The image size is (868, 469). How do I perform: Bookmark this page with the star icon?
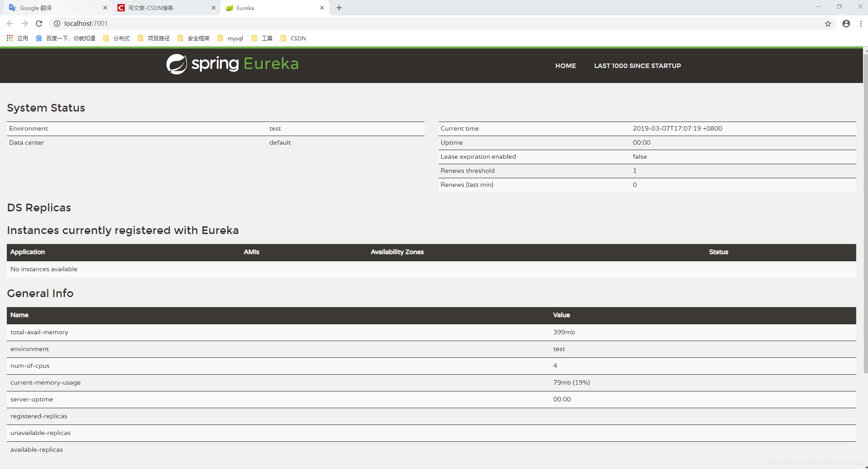click(x=828, y=24)
